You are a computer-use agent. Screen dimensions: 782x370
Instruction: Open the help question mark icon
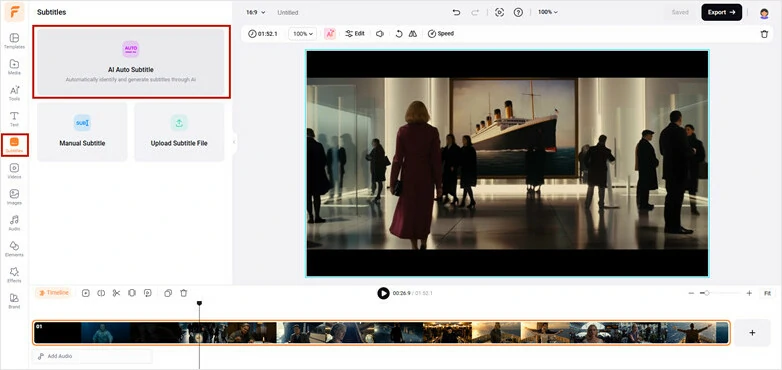518,12
